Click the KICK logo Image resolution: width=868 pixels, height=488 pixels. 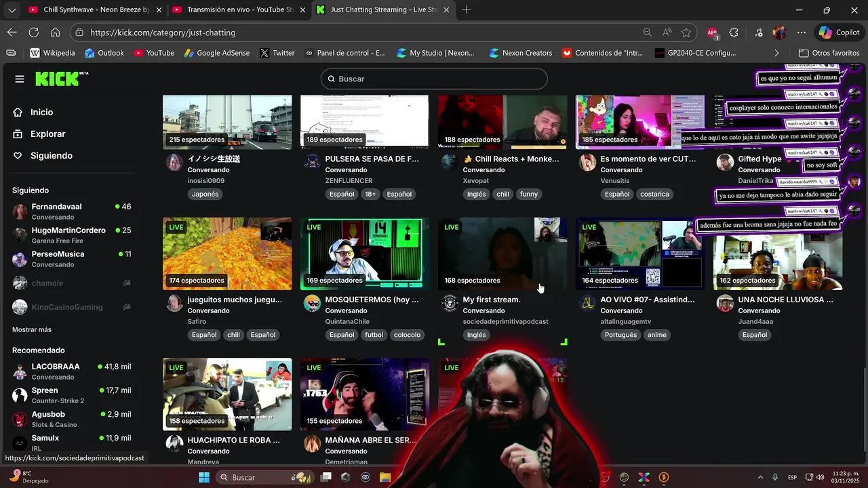[x=62, y=79]
